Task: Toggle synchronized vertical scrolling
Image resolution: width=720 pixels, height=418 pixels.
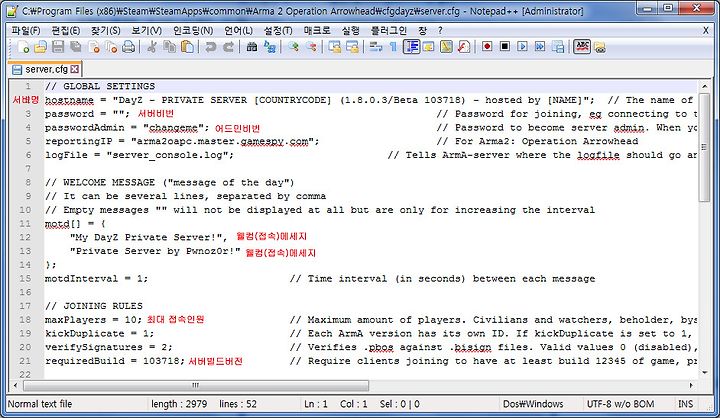Action: (335, 47)
